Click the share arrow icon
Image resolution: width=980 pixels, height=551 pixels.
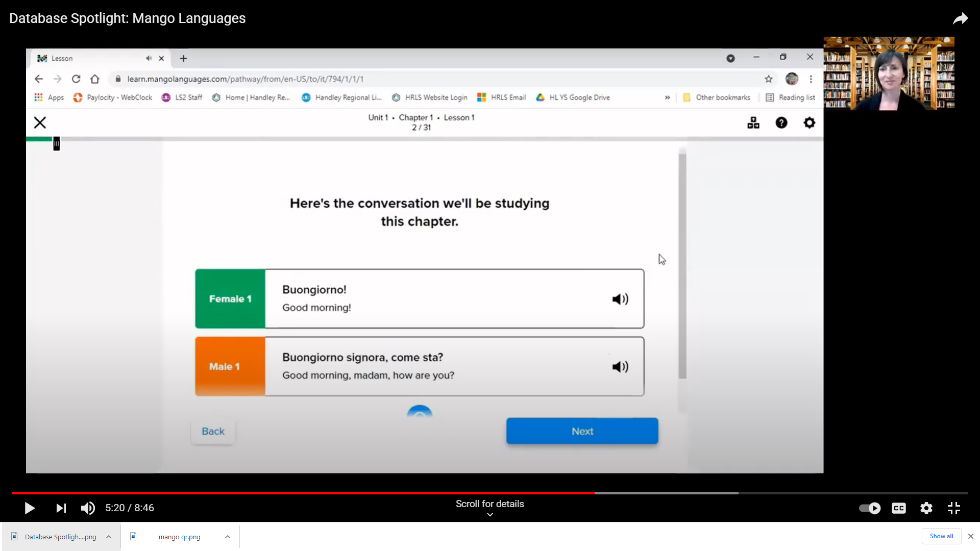pos(960,19)
